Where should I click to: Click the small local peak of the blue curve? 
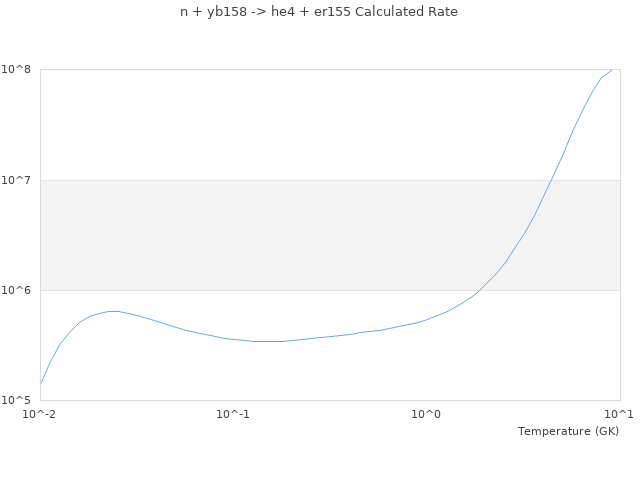[112, 311]
